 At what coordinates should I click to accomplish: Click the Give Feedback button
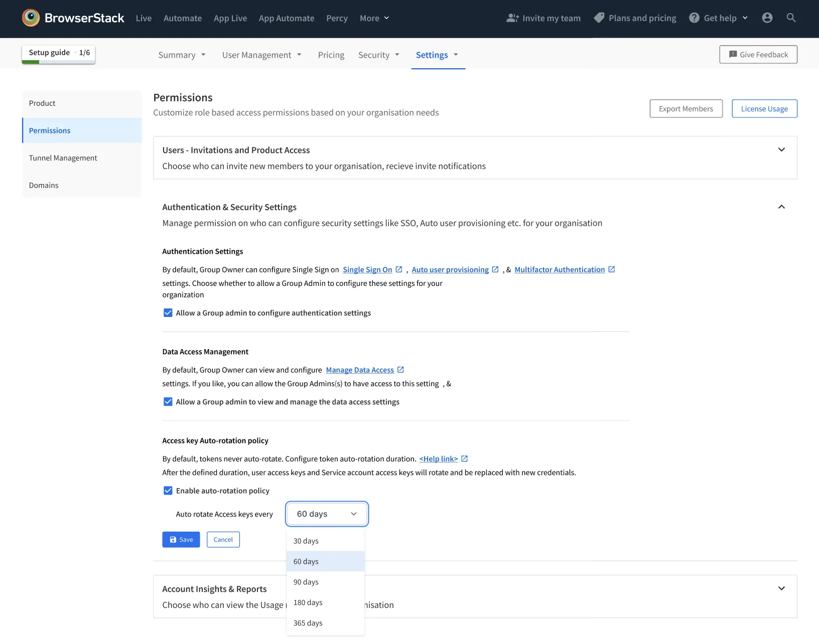coord(758,54)
